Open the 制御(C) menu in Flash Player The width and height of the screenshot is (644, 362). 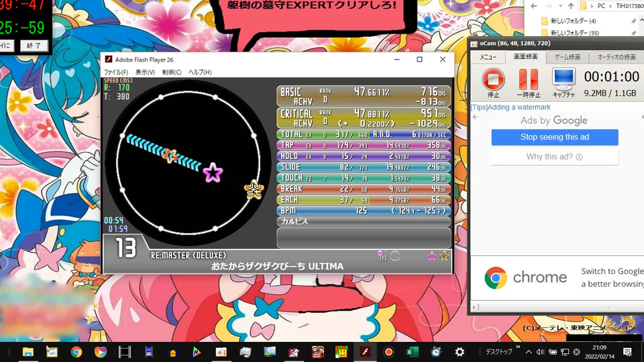click(172, 72)
